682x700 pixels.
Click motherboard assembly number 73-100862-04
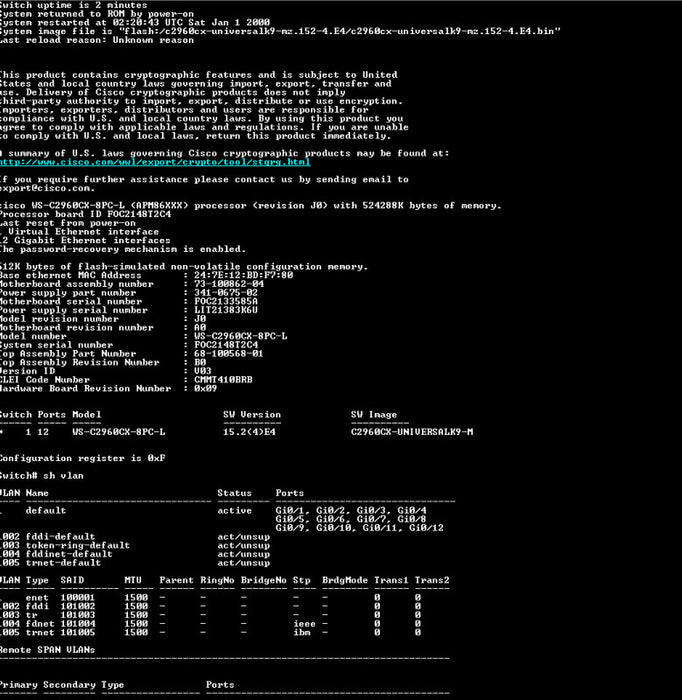pos(229,284)
